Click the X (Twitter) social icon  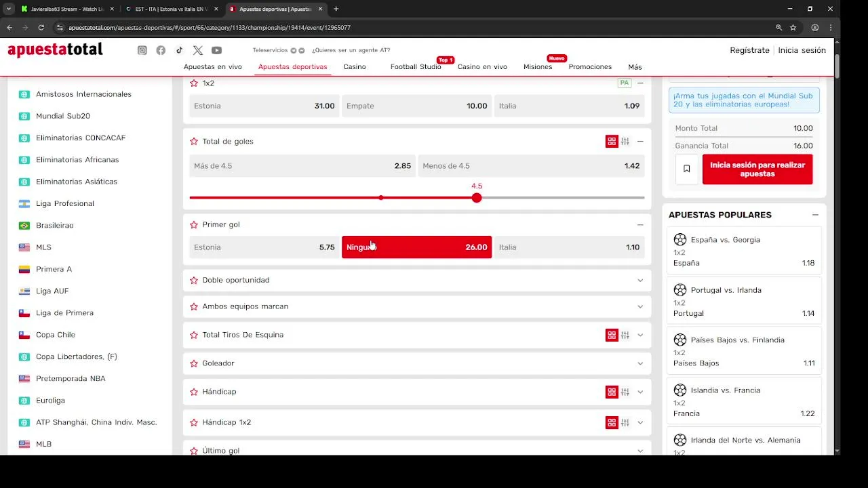(197, 50)
